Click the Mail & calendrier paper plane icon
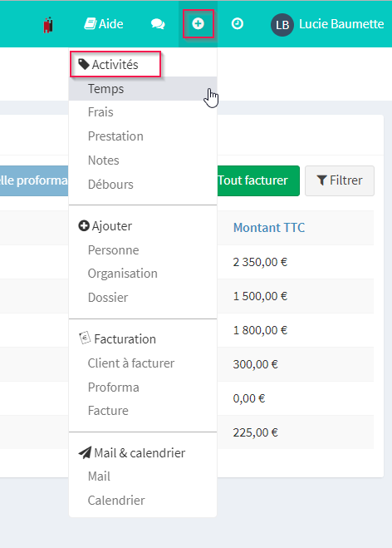Viewport: 392px width, 548px height. coord(85,452)
